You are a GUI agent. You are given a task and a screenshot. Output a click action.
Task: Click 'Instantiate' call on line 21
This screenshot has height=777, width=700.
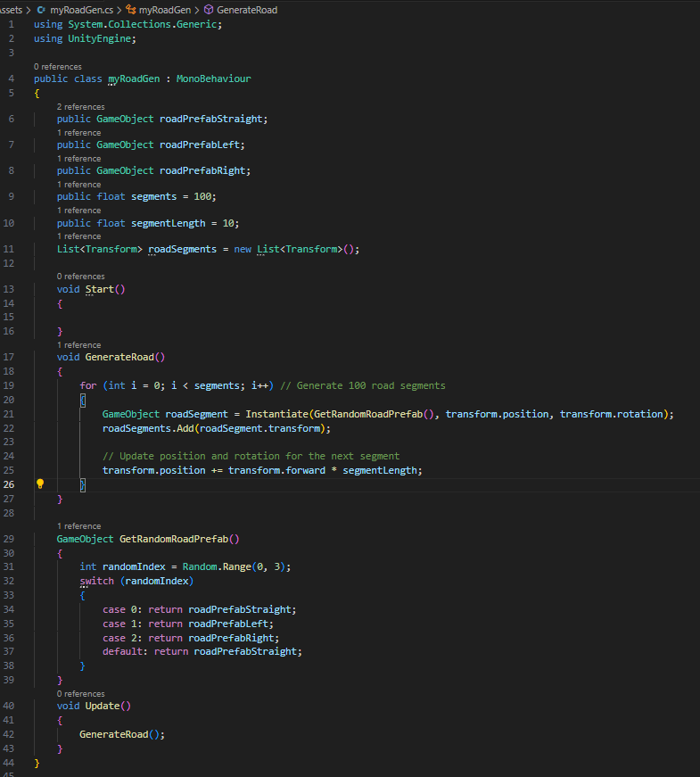coord(277,414)
